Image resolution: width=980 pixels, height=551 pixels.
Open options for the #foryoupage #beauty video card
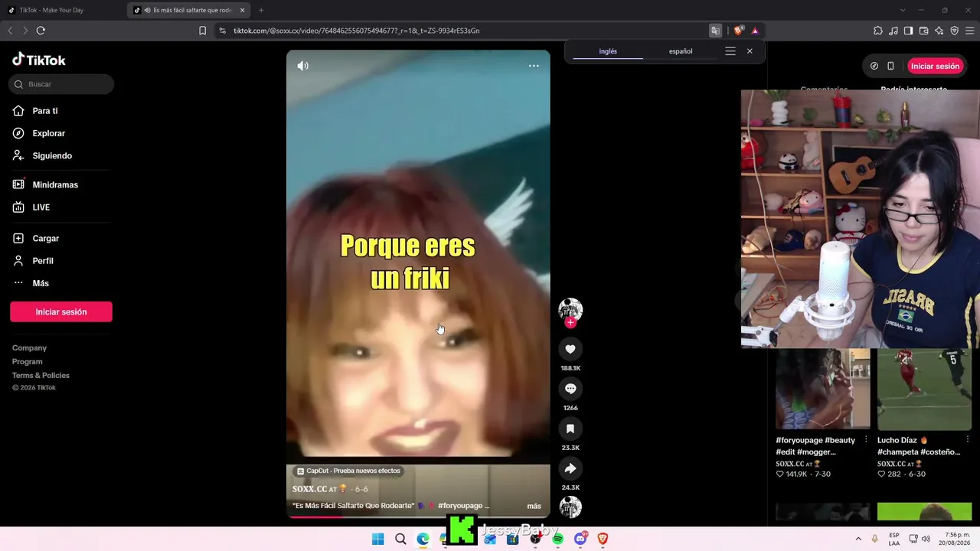click(x=866, y=440)
